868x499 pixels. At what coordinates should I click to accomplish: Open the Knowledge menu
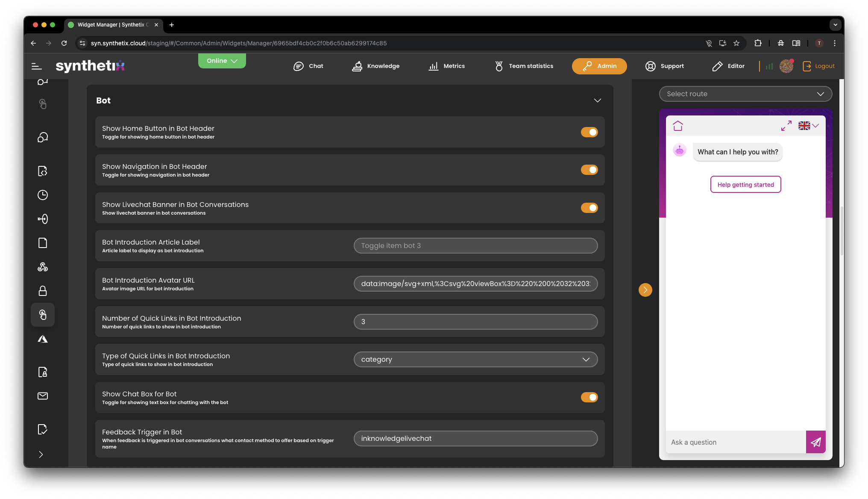coord(375,66)
